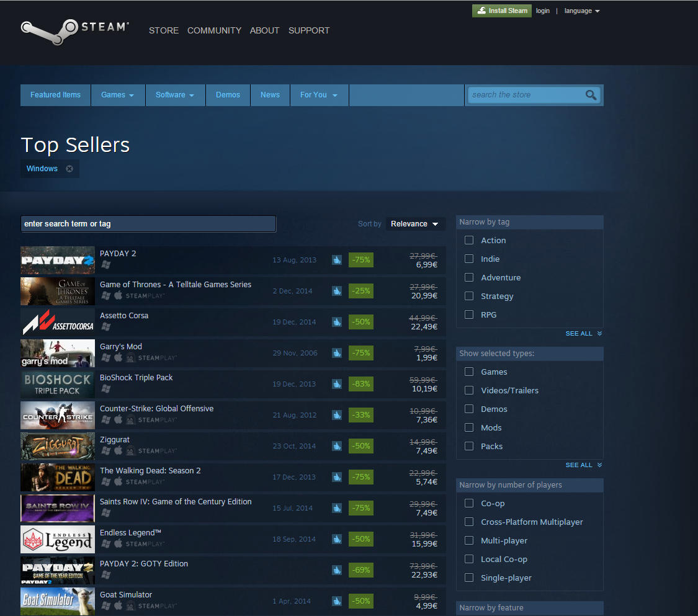Click the Linux platform icon under Garry's Mod

point(130,357)
